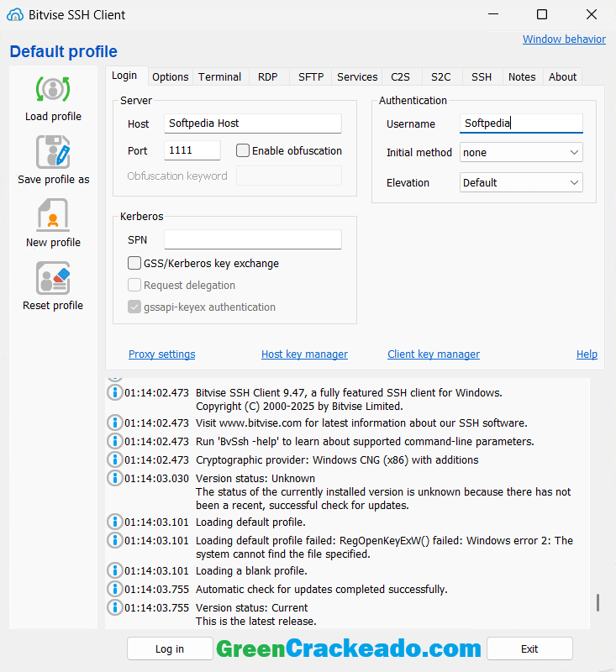Open the RDP tab
This screenshot has width=616, height=672.
tap(268, 76)
